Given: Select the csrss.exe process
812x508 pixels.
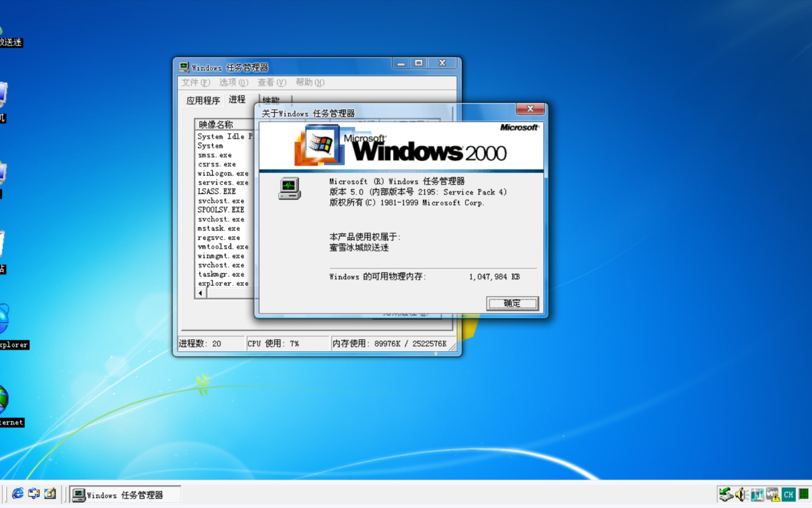Looking at the screenshot, I should (217, 164).
